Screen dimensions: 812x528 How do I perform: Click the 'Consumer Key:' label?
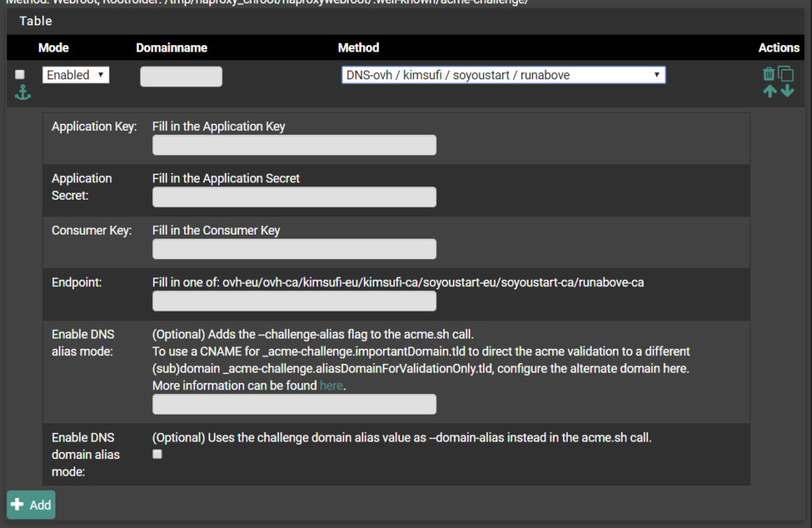pyautogui.click(x=92, y=231)
